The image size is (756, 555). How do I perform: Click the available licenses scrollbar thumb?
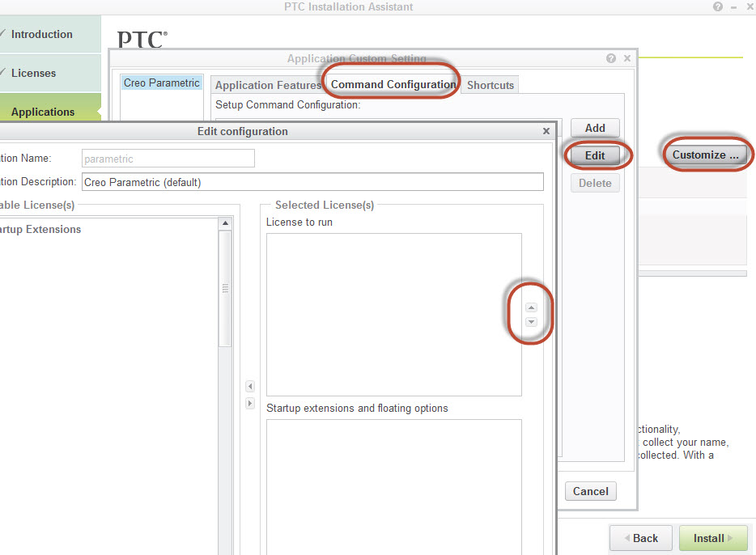coord(225,289)
